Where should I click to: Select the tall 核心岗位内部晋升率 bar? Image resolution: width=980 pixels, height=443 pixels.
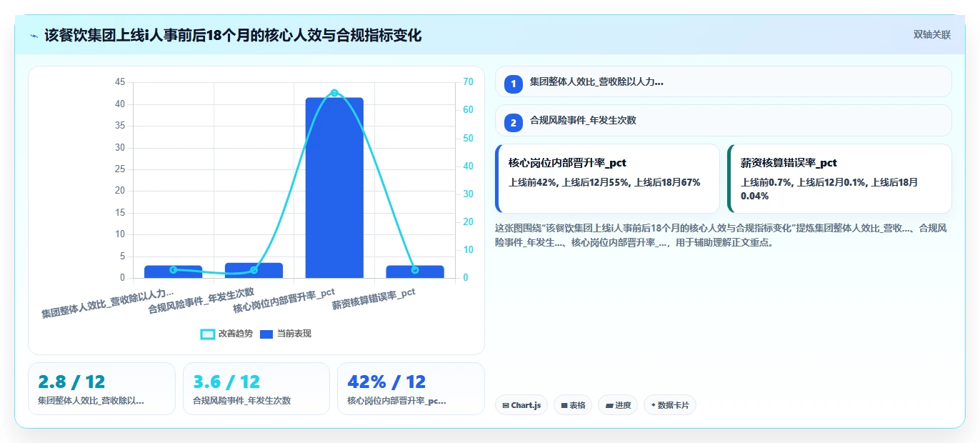tap(334, 188)
